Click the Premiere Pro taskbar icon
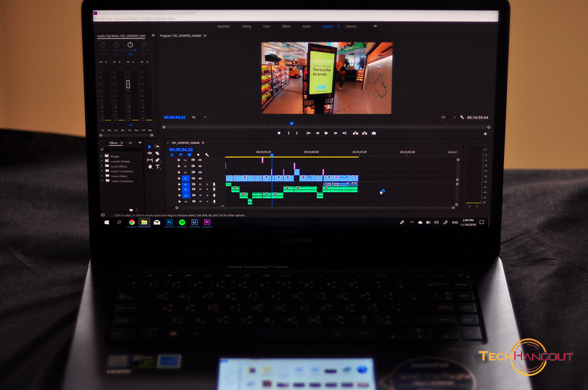 (207, 222)
